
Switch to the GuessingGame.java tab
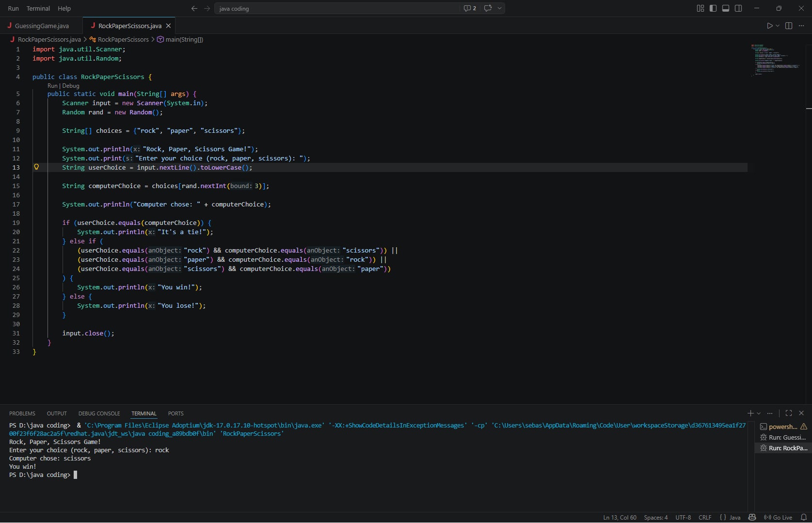42,26
